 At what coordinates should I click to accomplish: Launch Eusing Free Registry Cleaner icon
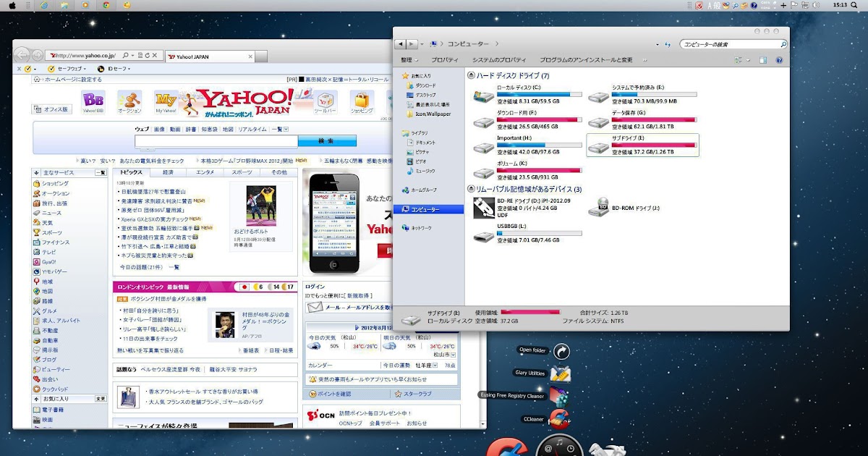558,396
